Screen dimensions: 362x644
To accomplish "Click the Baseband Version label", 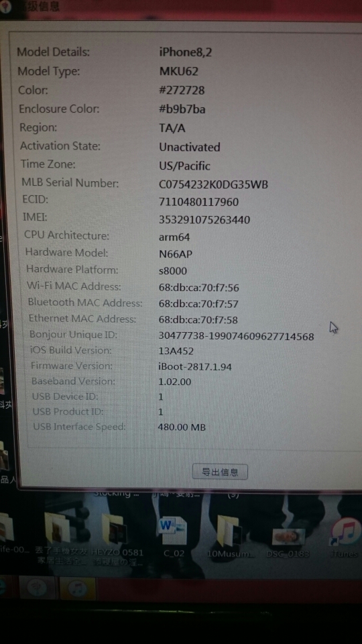I will coord(74,381).
